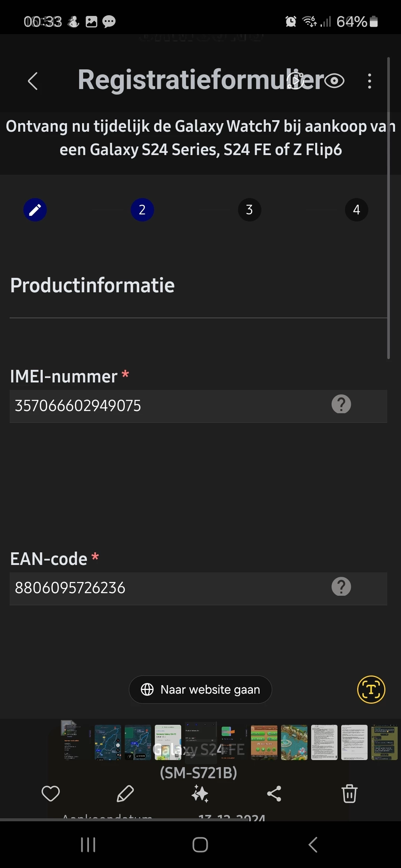The width and height of the screenshot is (401, 868).
Task: Open the three-dot more options menu
Action: (x=369, y=81)
